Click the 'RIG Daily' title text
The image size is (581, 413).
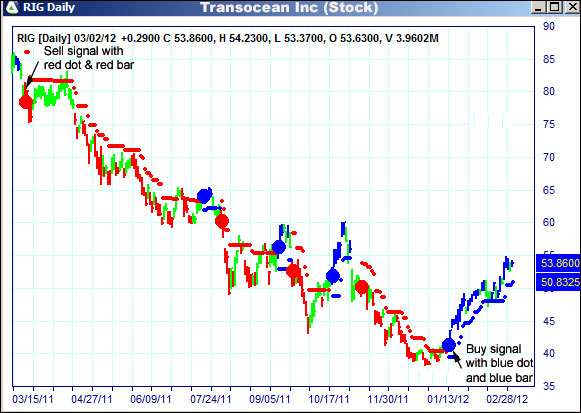pos(49,7)
